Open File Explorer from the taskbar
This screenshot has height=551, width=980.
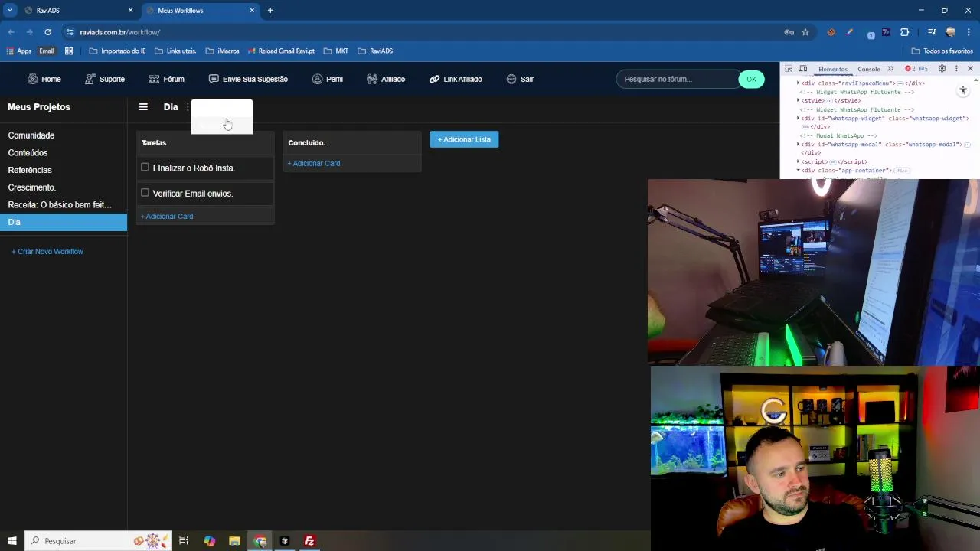[x=234, y=541]
